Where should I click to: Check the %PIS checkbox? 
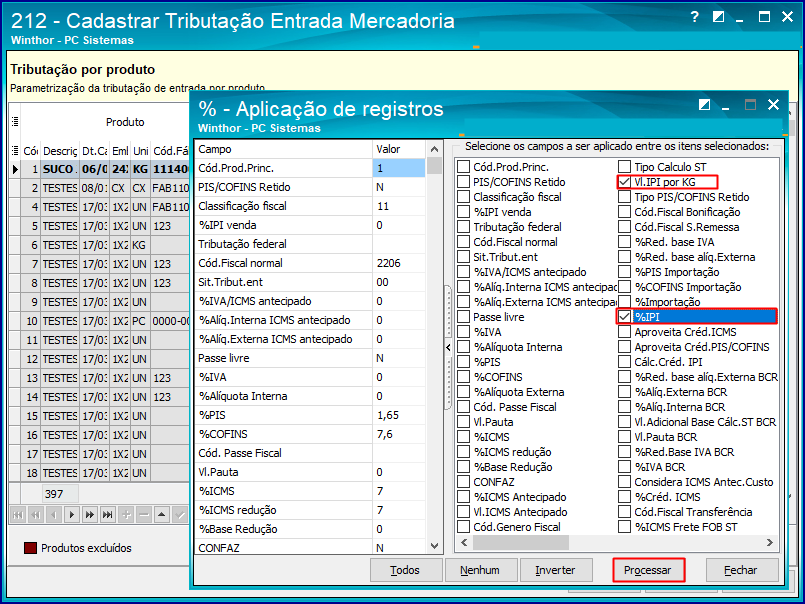(x=464, y=362)
